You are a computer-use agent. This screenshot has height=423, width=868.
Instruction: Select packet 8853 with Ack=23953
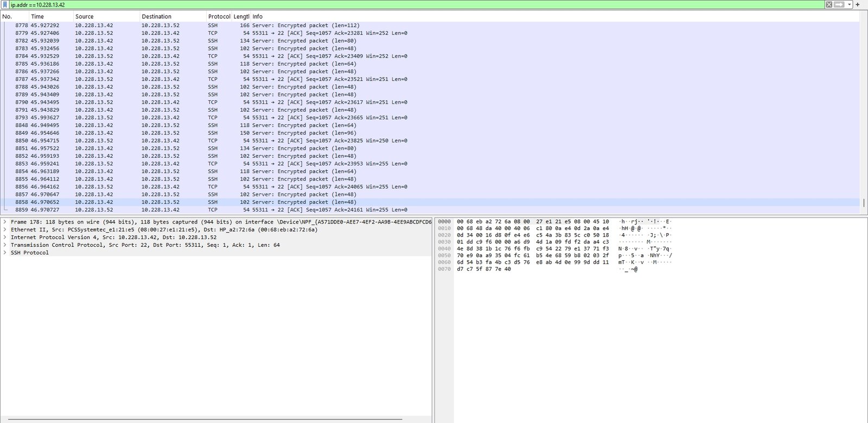pyautogui.click(x=430, y=163)
